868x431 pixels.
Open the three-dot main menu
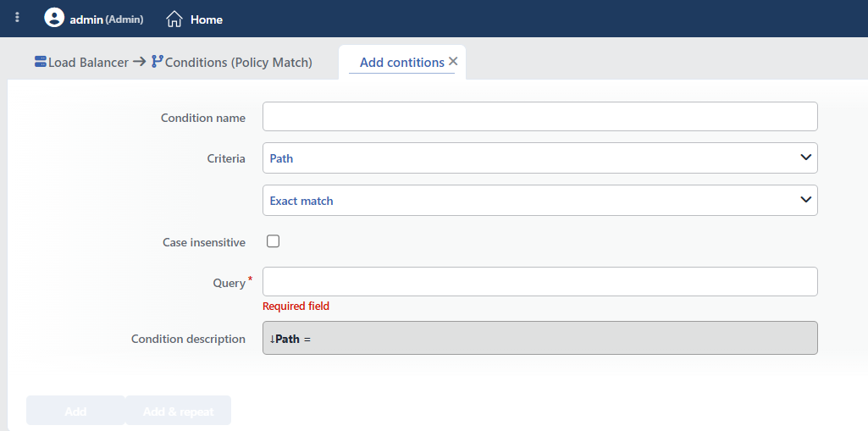click(x=17, y=18)
